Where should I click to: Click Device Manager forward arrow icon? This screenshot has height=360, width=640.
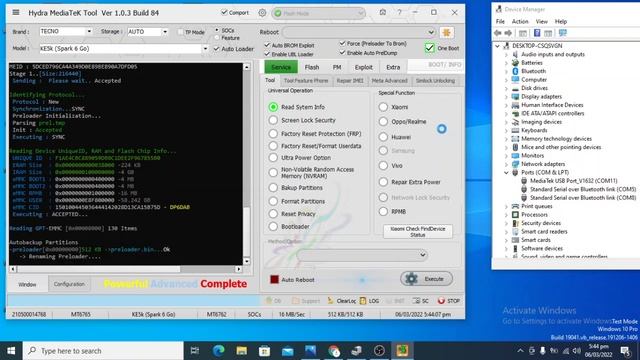(508, 33)
